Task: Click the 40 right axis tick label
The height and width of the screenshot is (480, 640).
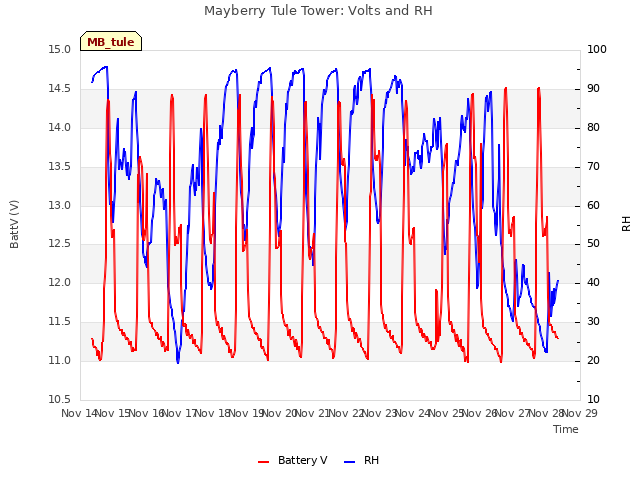Action: (x=593, y=282)
